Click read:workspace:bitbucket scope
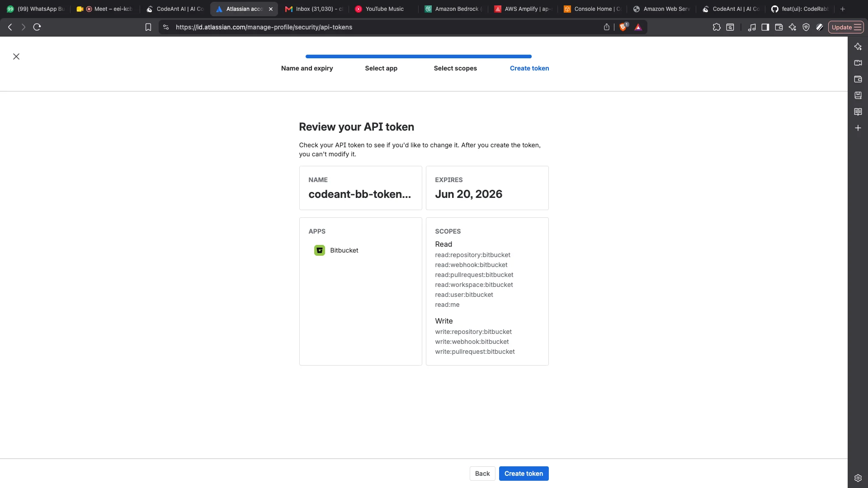Image resolution: width=868 pixels, height=488 pixels. tap(474, 285)
